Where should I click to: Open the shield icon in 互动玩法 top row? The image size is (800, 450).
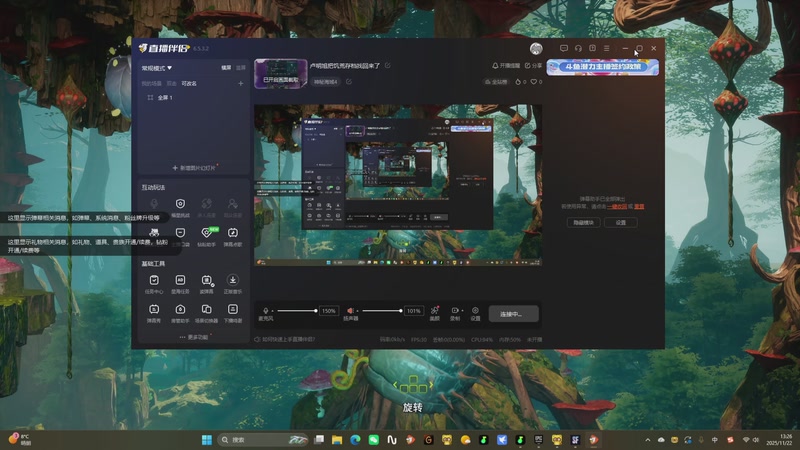(180, 204)
